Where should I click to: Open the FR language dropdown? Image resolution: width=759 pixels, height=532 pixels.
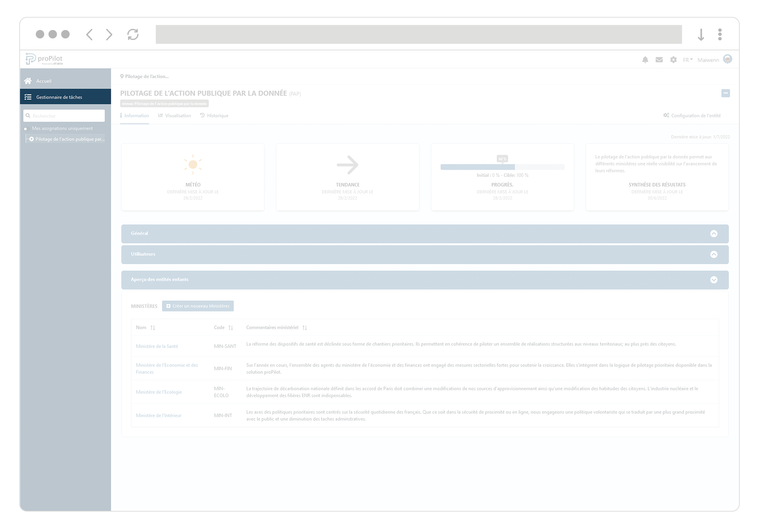click(687, 60)
